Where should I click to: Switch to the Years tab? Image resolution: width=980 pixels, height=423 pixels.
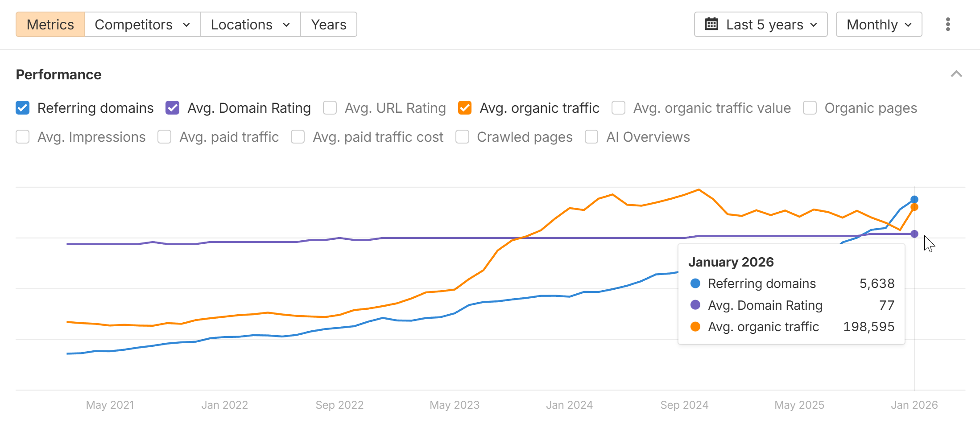pos(329,25)
